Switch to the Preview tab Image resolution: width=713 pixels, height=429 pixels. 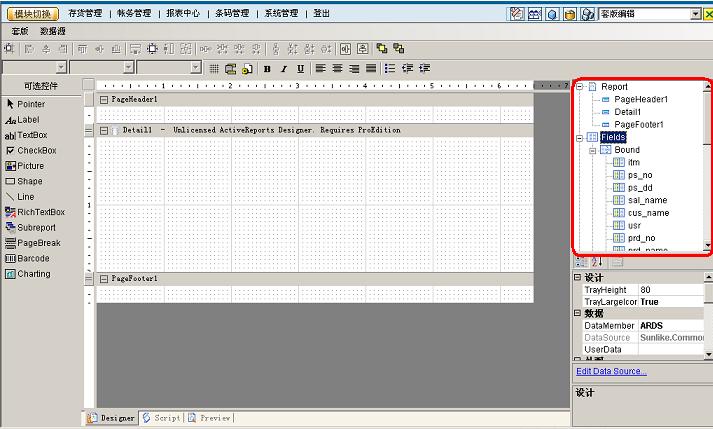click(x=209, y=418)
